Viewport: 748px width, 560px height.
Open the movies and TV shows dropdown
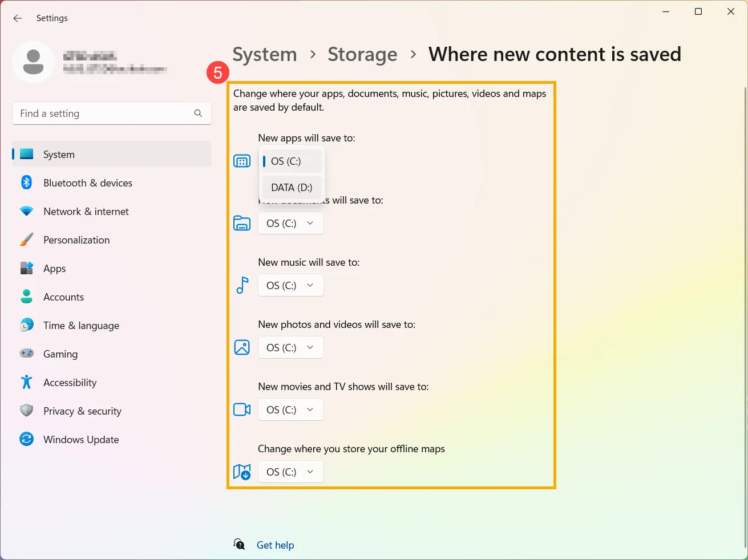pos(291,409)
